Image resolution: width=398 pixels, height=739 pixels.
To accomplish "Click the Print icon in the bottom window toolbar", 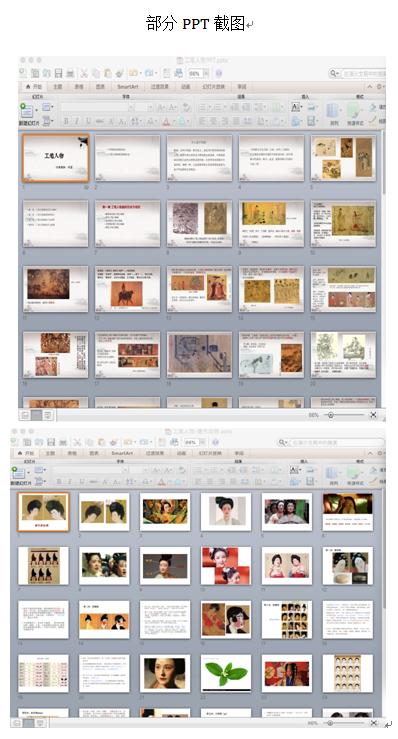I will pos(63,442).
